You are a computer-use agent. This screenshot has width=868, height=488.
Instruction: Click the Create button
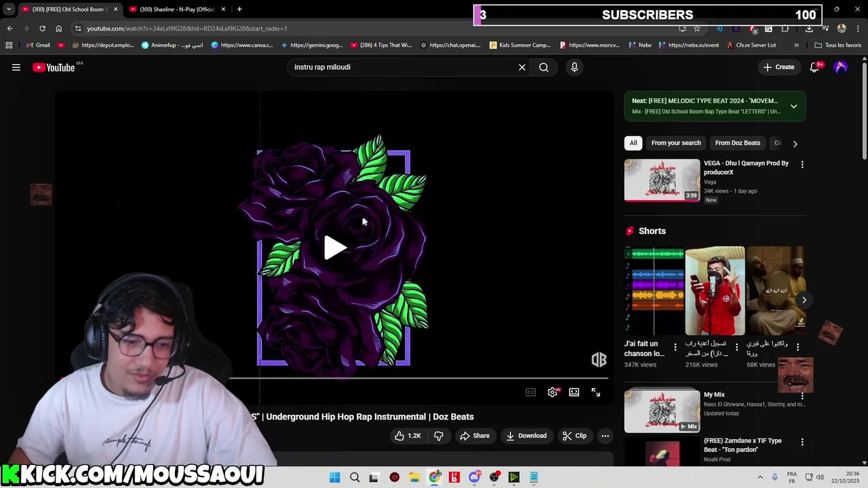tap(778, 67)
